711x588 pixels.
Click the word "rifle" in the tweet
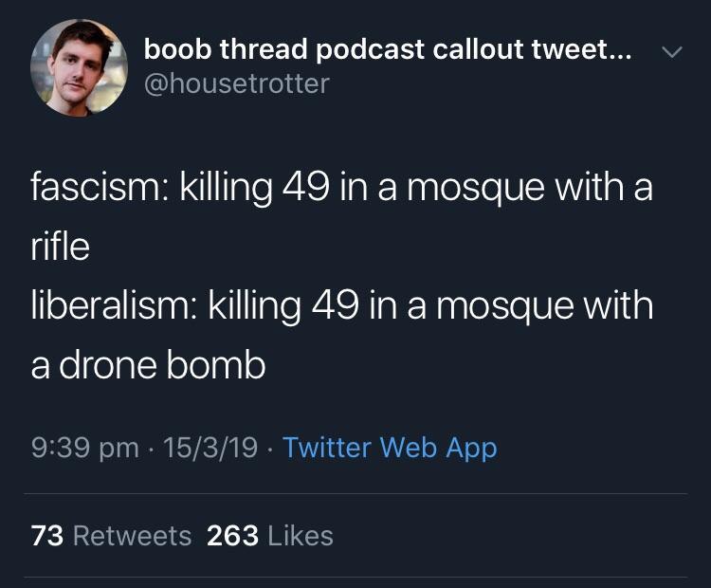point(60,247)
